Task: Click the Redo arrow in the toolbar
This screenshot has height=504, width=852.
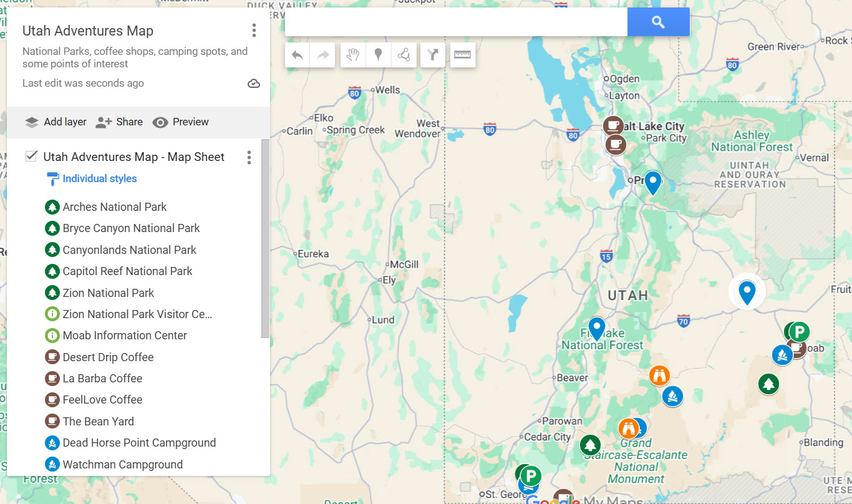Action: tap(323, 55)
